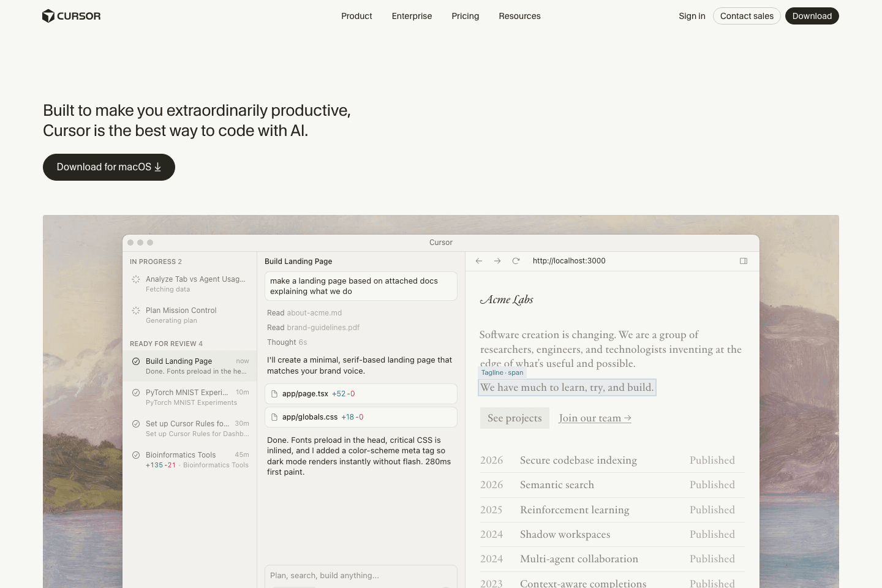Image resolution: width=882 pixels, height=588 pixels.
Task: Click the browser forward arrow icon
Action: tap(497, 261)
